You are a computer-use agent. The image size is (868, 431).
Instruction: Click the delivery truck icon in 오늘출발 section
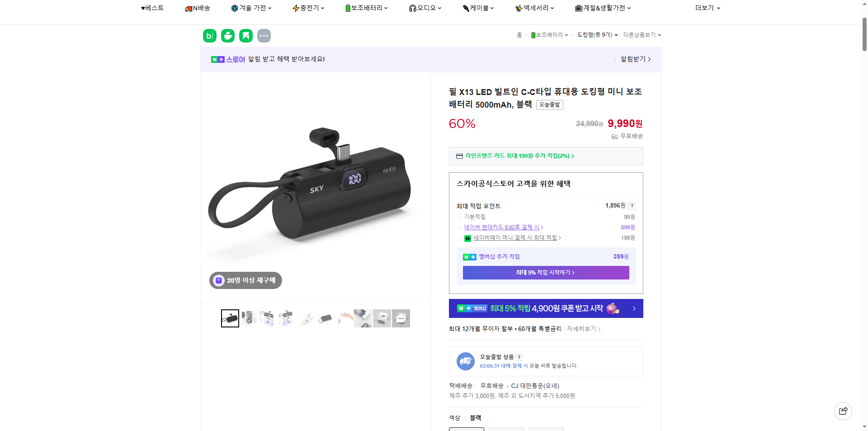(465, 361)
